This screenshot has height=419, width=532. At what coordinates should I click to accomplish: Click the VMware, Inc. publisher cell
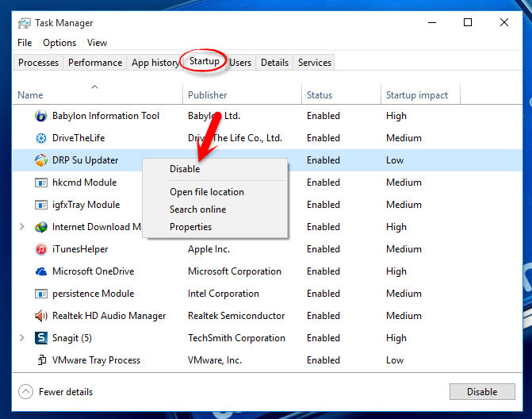215,360
